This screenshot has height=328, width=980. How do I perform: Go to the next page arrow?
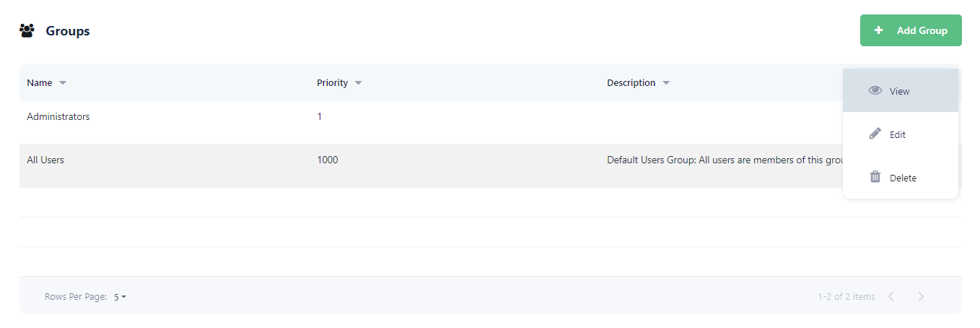pos(921,296)
